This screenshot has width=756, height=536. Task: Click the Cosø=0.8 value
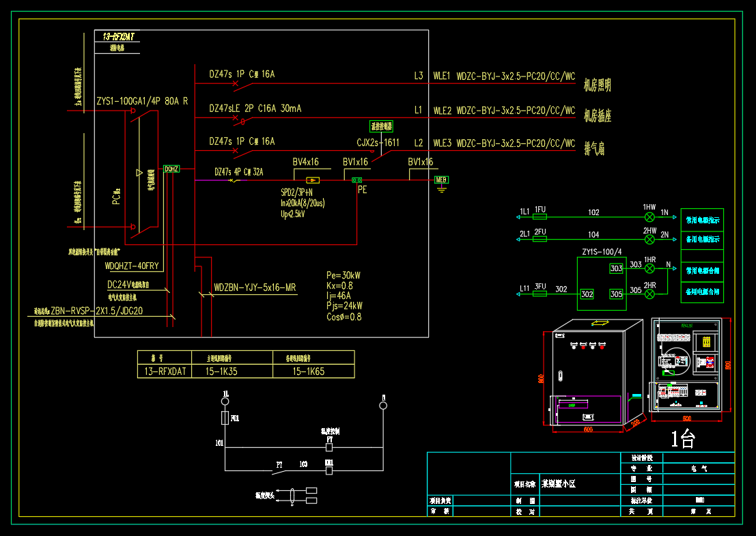coord(344,317)
